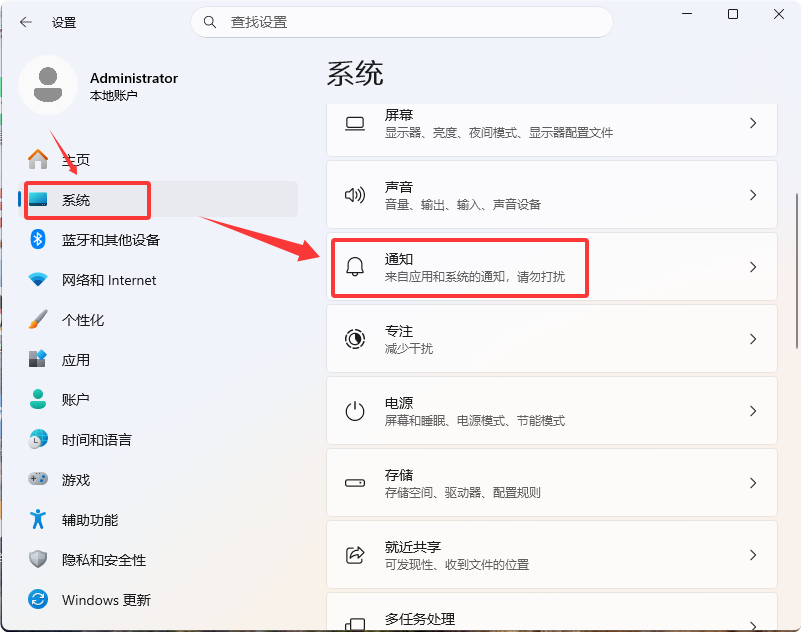Click the 声音 speaker icon
This screenshot has height=632, width=801.
point(355,195)
